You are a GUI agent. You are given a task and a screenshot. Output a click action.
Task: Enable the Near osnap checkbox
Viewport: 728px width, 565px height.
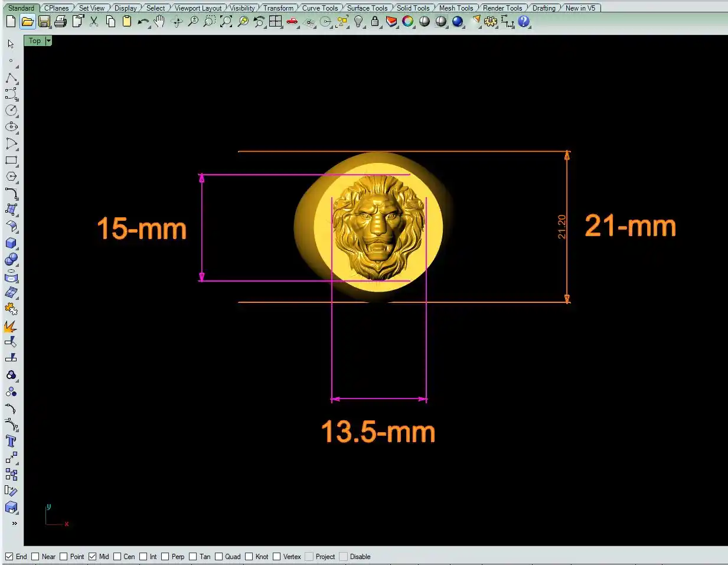(35, 556)
